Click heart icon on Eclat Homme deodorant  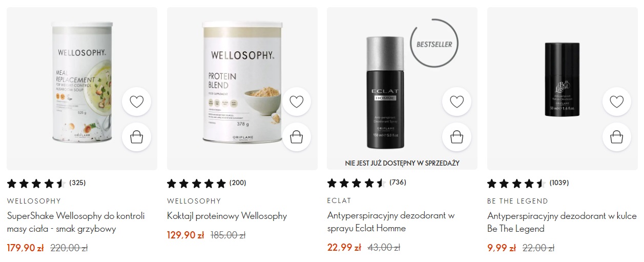pos(456,102)
